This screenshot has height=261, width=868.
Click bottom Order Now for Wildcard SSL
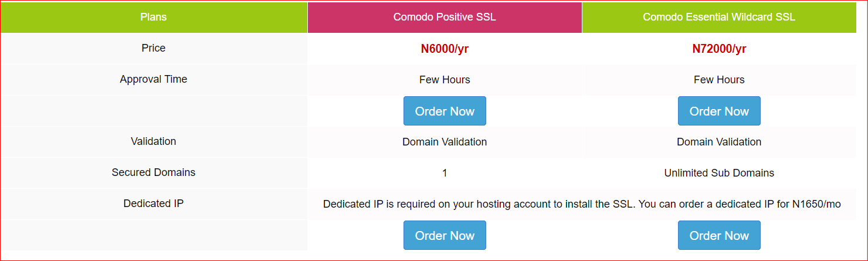coord(719,235)
